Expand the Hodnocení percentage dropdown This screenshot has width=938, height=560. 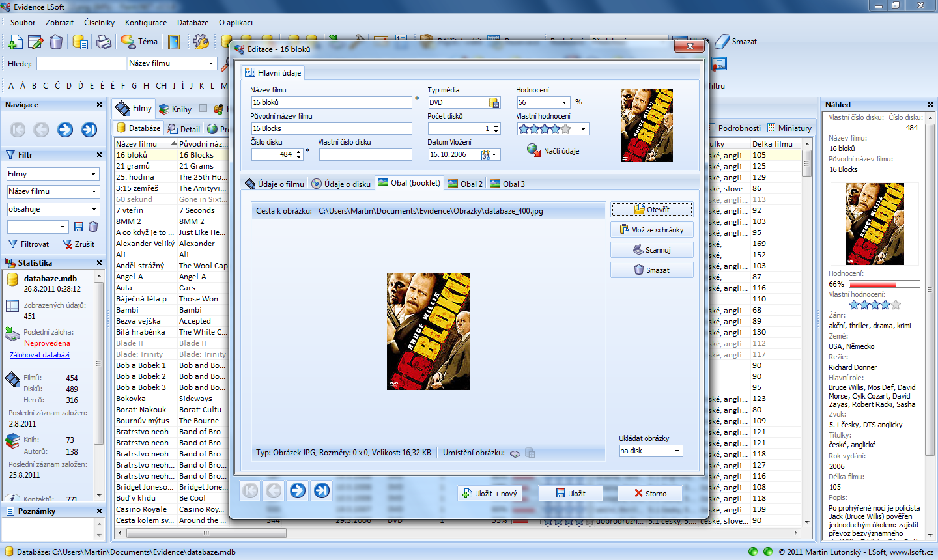coord(564,103)
